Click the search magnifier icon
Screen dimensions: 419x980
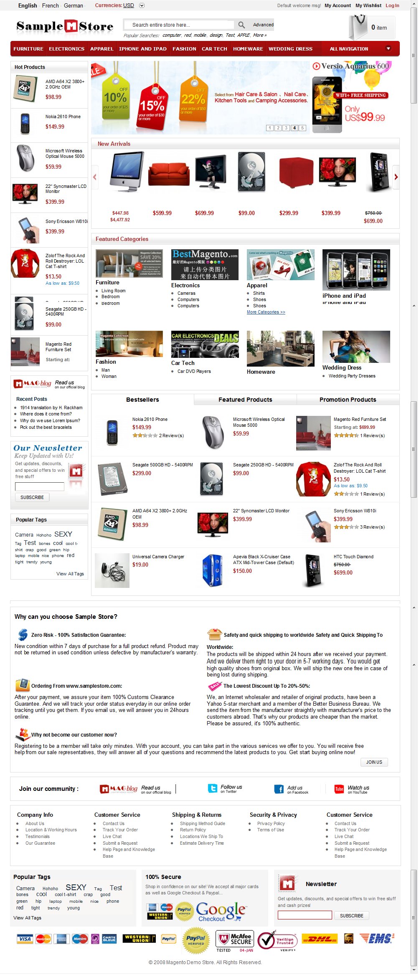[x=241, y=25]
